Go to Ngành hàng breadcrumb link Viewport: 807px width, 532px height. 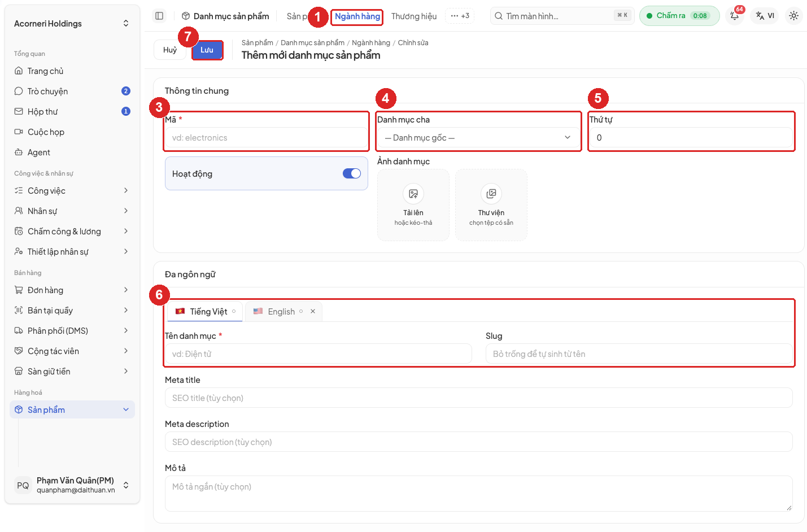pyautogui.click(x=371, y=43)
